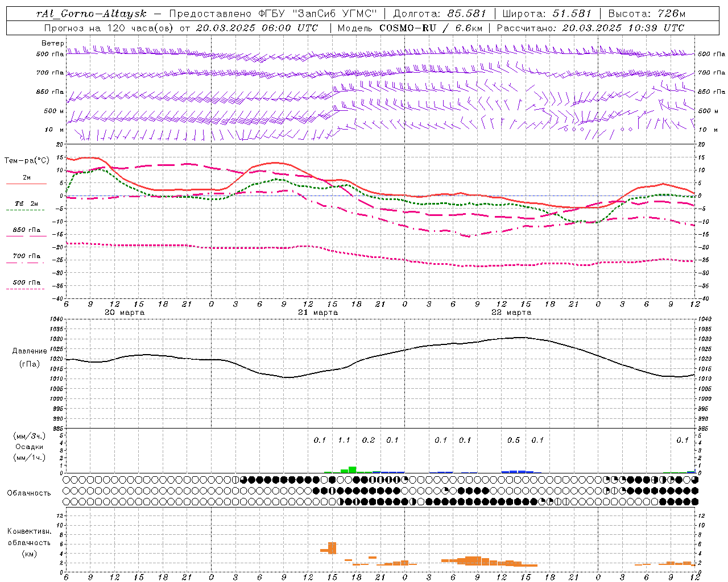Click the Осадки precipitation label
The height and width of the screenshot is (582, 728).
tap(30, 447)
